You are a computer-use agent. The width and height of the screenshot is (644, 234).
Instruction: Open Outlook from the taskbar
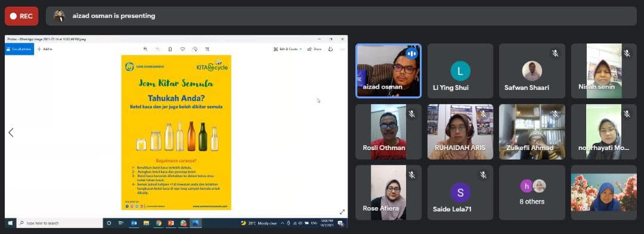coord(134,223)
